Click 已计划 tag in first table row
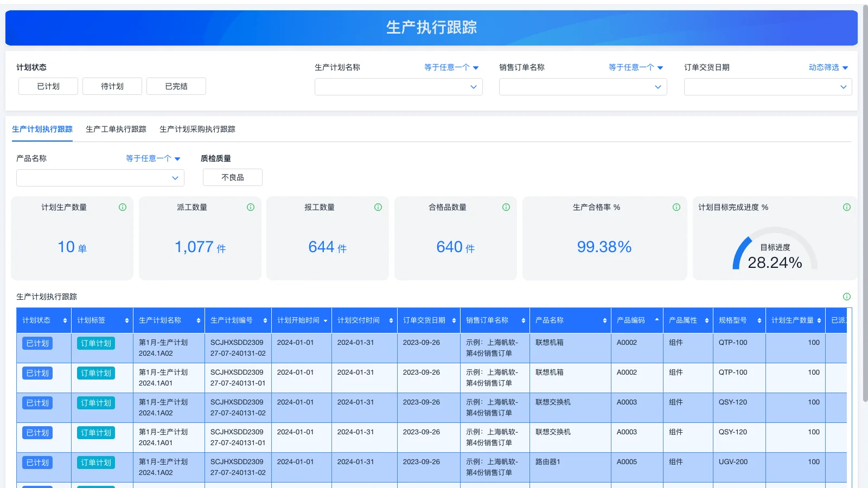868x488 pixels. (37, 343)
